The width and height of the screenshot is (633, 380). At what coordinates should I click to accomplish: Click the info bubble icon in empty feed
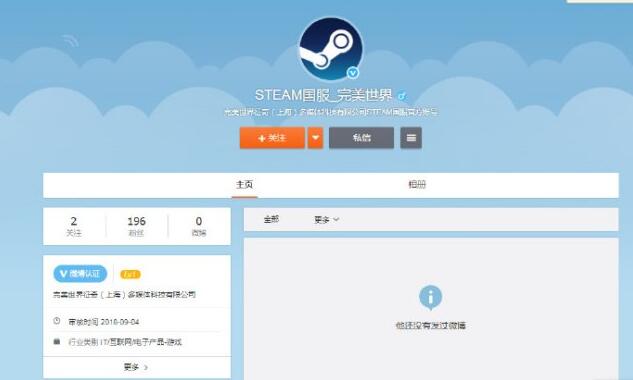coord(430,298)
